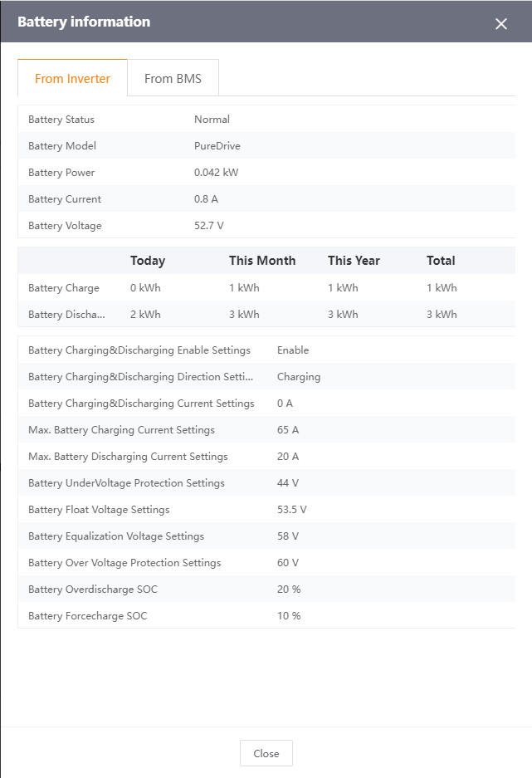Select the 52.7 V battery voltage value
Viewport: 532px width, 778px height.
click(x=209, y=226)
